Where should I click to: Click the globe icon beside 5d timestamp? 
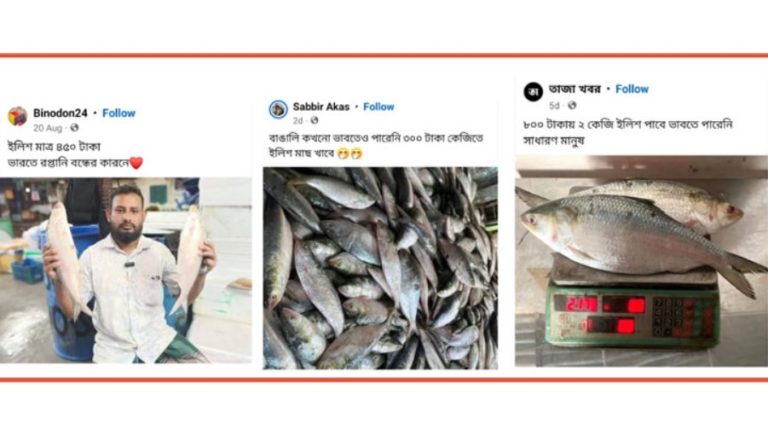(572, 105)
